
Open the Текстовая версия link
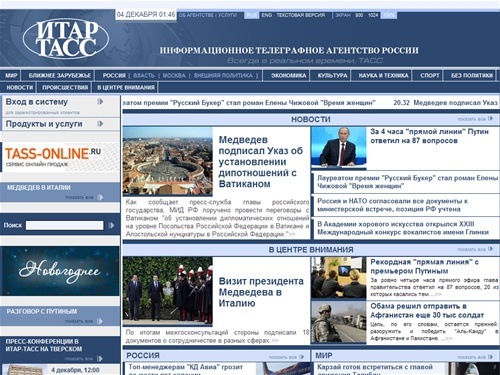(301, 15)
